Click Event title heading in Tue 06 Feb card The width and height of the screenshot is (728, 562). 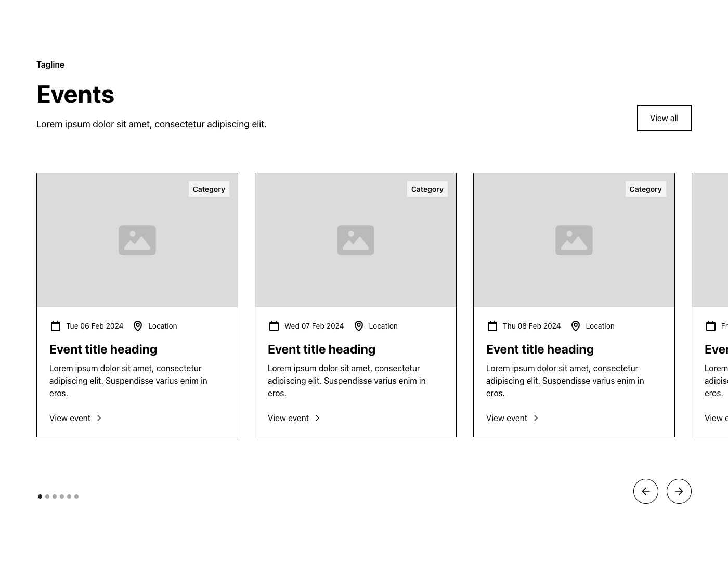click(x=103, y=349)
